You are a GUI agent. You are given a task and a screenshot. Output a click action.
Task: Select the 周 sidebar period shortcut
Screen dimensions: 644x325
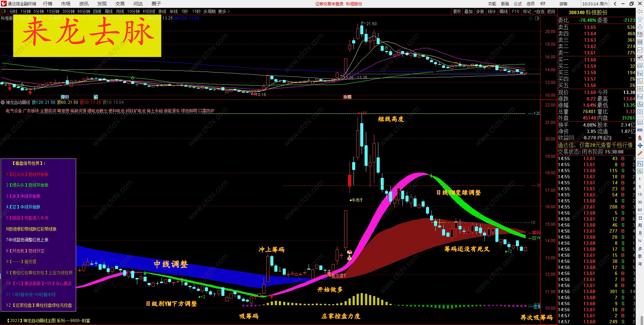point(640,225)
